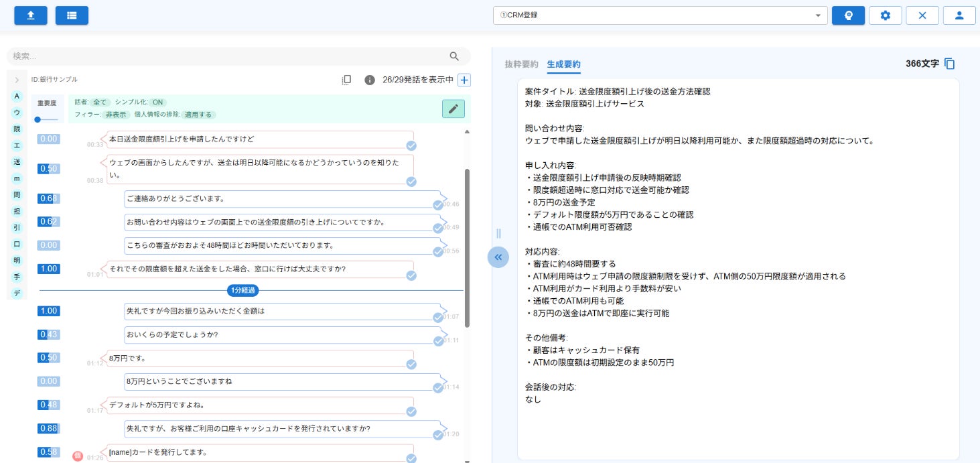The image size is (980, 463).
Task: Click the plus button next to 26/29発話
Action: (x=464, y=80)
